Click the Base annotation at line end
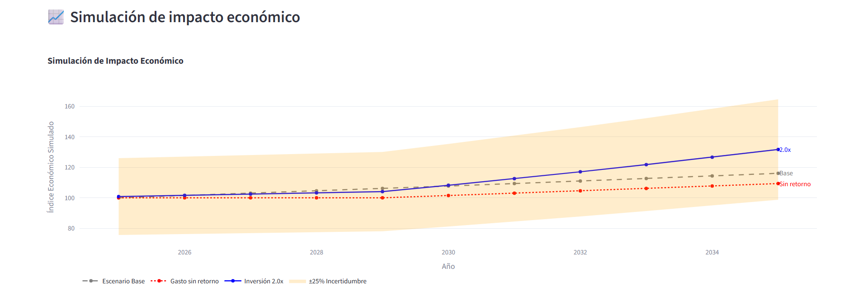 coord(786,174)
